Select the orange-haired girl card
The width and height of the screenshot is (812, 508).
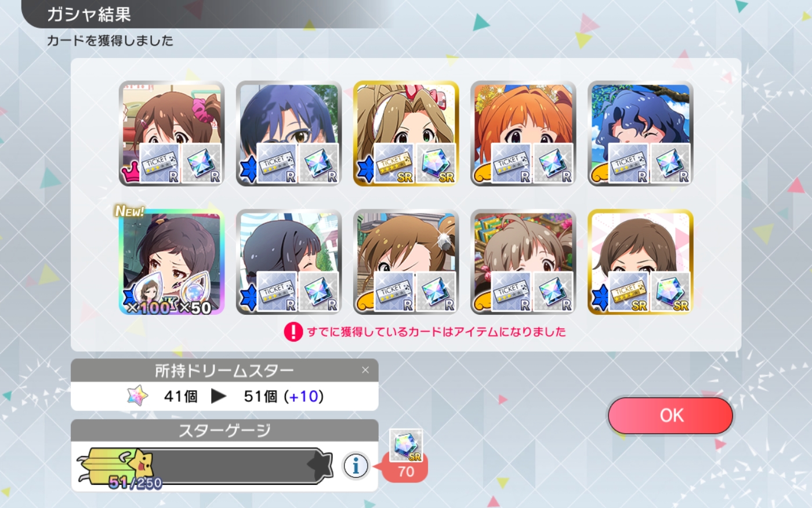click(x=523, y=133)
